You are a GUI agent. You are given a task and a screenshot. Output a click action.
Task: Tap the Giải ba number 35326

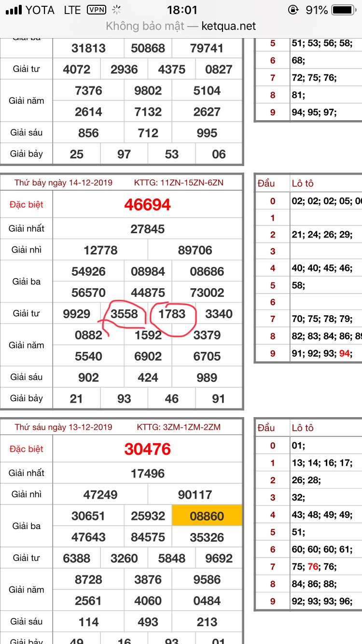coord(207,537)
